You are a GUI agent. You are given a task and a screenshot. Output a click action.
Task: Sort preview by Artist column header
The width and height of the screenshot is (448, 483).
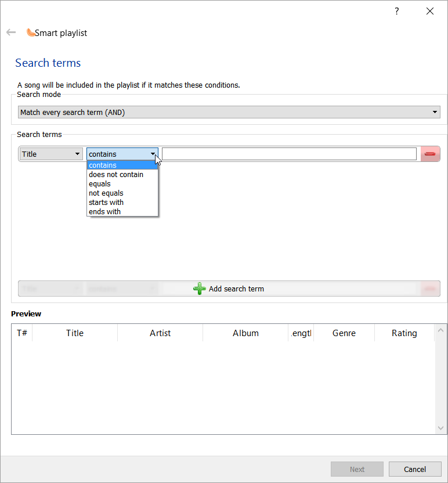click(160, 333)
